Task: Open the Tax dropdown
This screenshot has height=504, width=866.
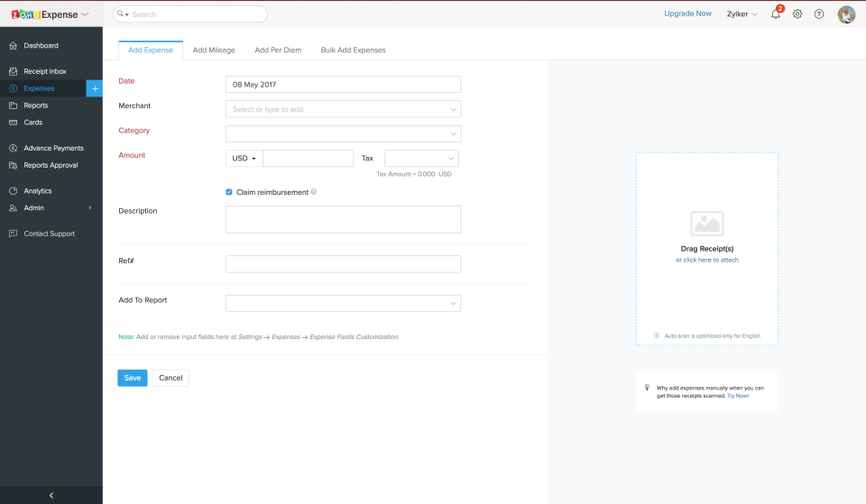Action: point(421,159)
